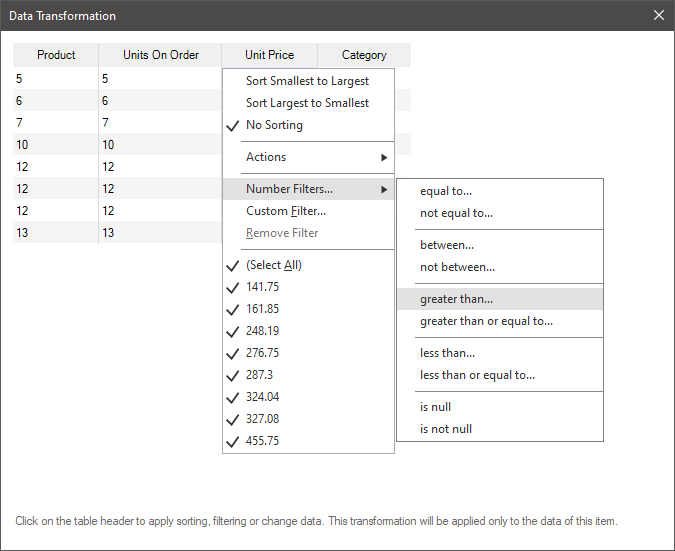Close the Data Transformation dialog

(x=658, y=16)
